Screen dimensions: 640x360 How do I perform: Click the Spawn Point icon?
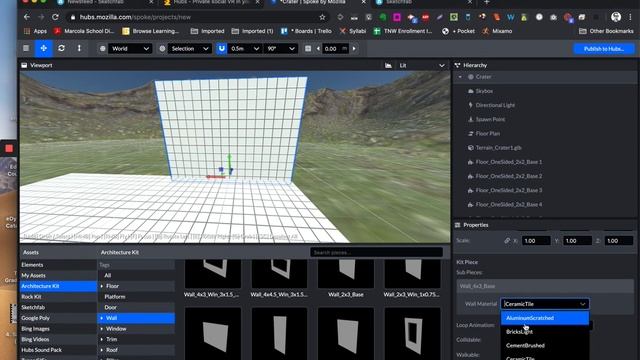coord(471,120)
